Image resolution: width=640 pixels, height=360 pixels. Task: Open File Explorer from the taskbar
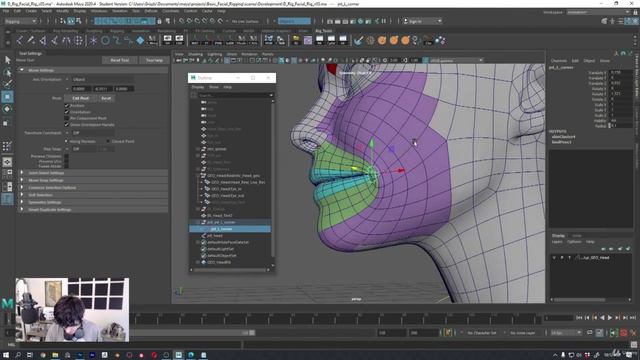click(x=55, y=355)
